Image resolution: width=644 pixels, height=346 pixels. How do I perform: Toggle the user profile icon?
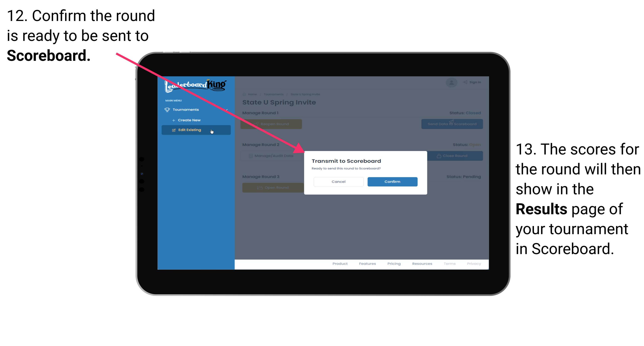click(451, 83)
